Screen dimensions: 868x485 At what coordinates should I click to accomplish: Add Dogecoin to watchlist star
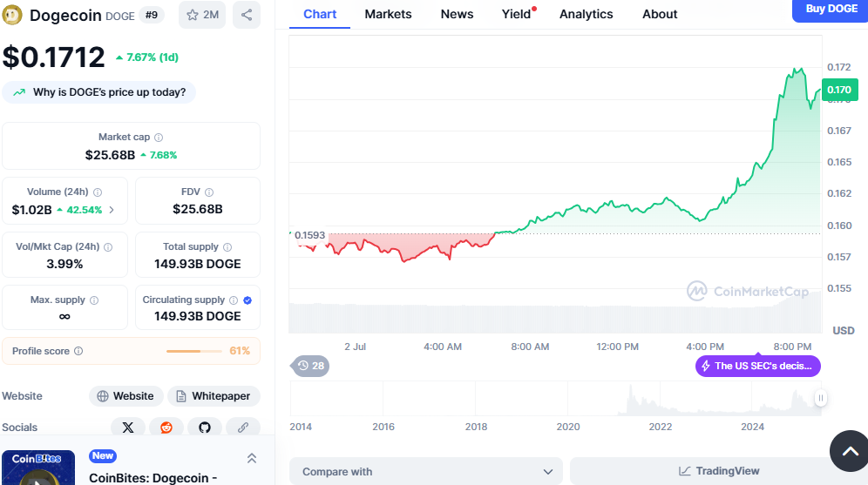pyautogui.click(x=202, y=15)
